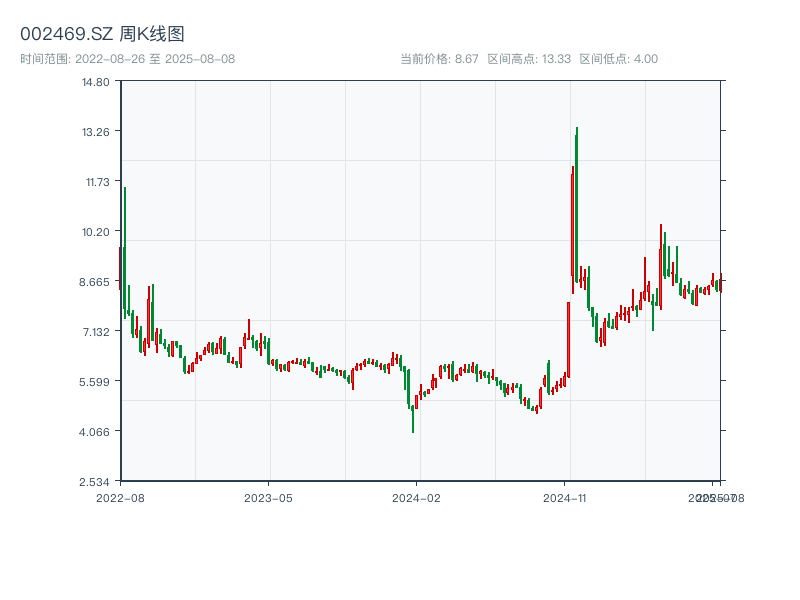Click y-axis label 13.26
Screen dimensions: 800x600
click(95, 132)
